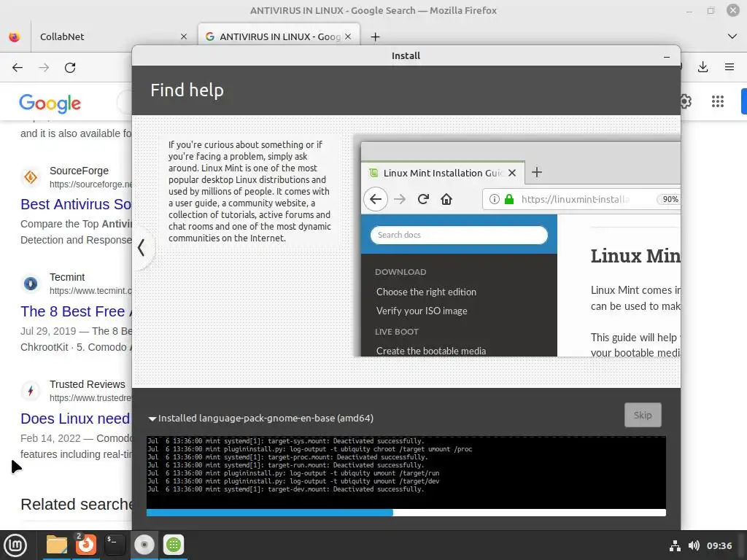Open green grid app in taskbar

174,545
